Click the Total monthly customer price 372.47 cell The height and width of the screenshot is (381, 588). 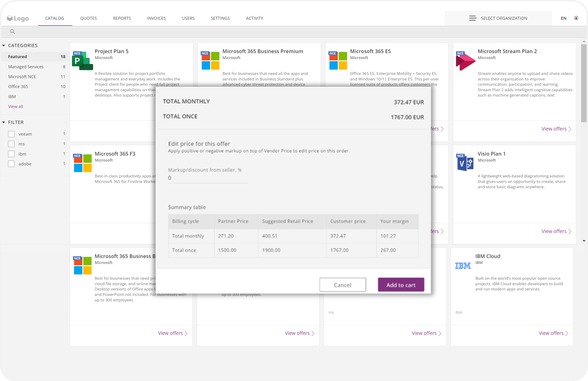pos(351,236)
